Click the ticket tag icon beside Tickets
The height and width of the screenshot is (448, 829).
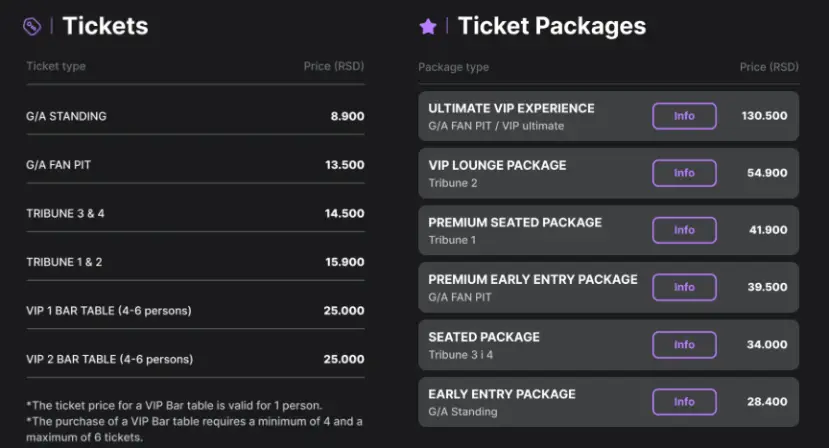coord(32,27)
